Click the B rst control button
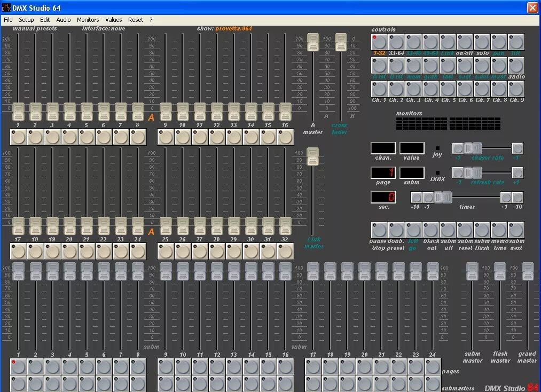The width and height of the screenshot is (541, 392). pos(396,66)
